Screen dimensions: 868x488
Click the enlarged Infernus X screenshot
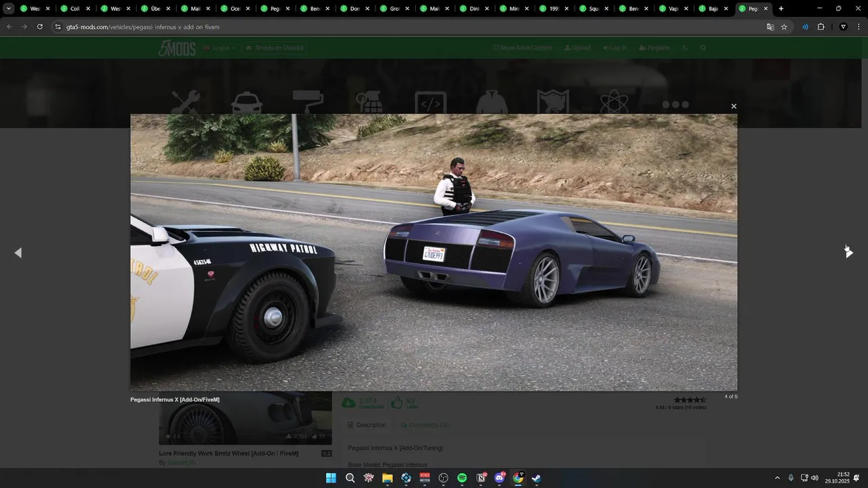tap(434, 252)
